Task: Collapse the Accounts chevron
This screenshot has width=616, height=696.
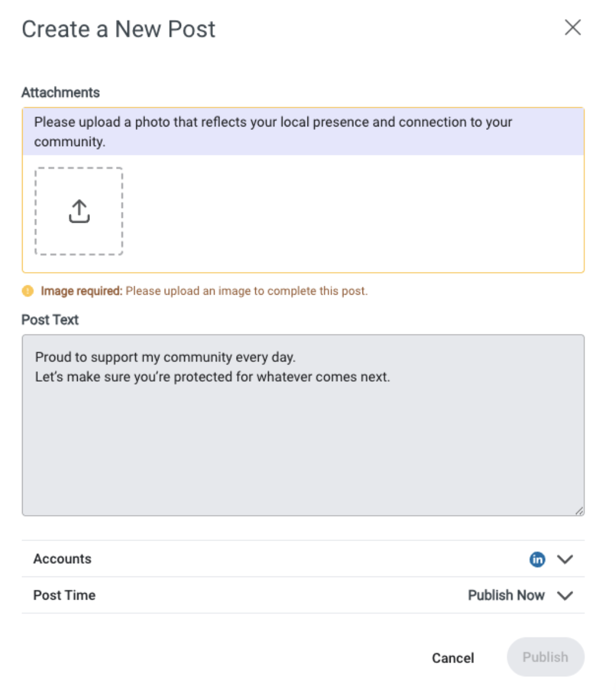Action: coord(566,559)
